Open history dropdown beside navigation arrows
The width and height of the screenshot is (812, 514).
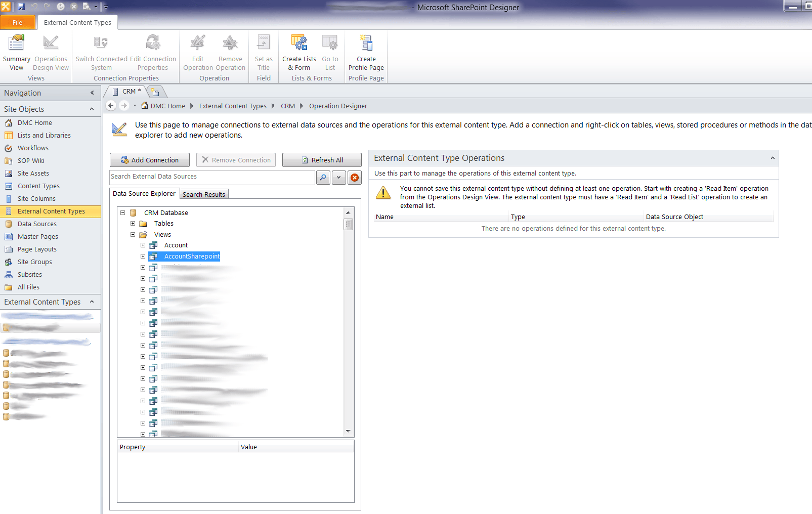[135, 106]
